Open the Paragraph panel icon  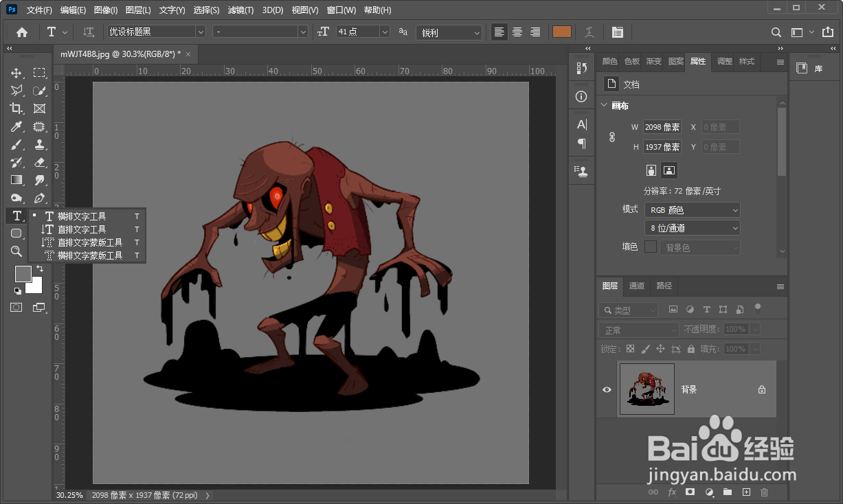pyautogui.click(x=582, y=144)
